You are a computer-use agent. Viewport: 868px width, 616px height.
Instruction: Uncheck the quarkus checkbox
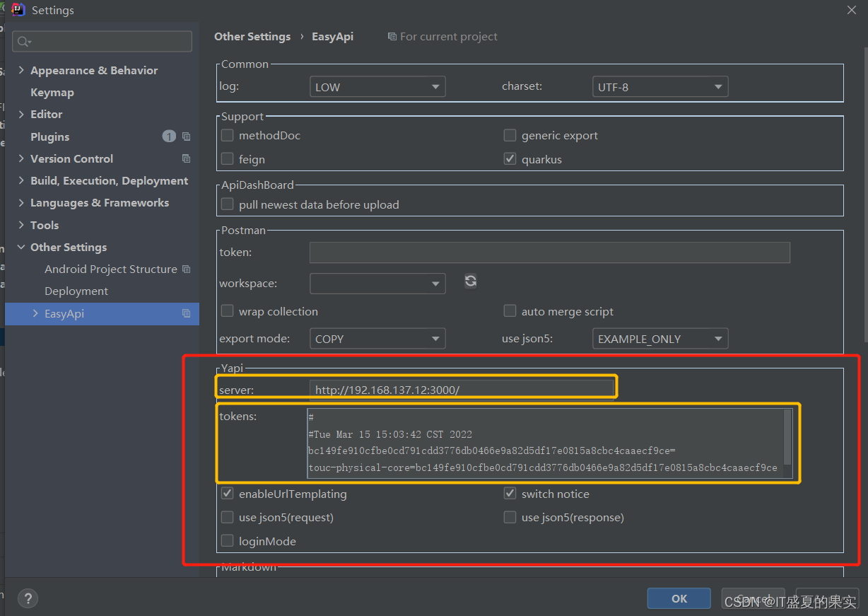click(x=510, y=158)
